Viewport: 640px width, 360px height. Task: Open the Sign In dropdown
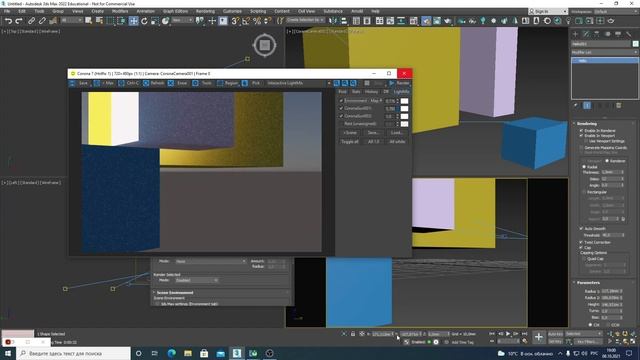pyautogui.click(x=548, y=11)
